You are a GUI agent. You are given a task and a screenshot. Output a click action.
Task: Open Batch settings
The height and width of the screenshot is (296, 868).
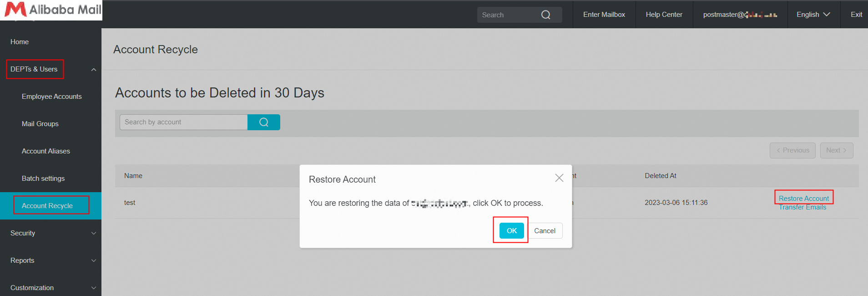pos(43,179)
